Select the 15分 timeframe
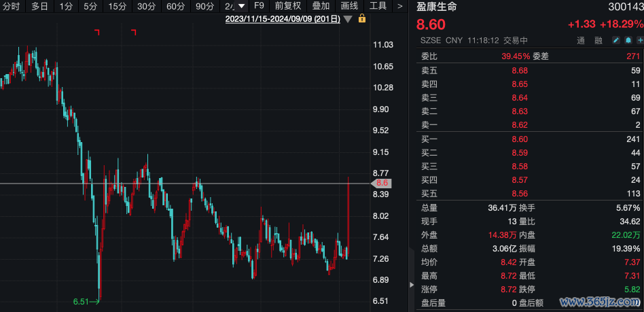 (x=118, y=6)
